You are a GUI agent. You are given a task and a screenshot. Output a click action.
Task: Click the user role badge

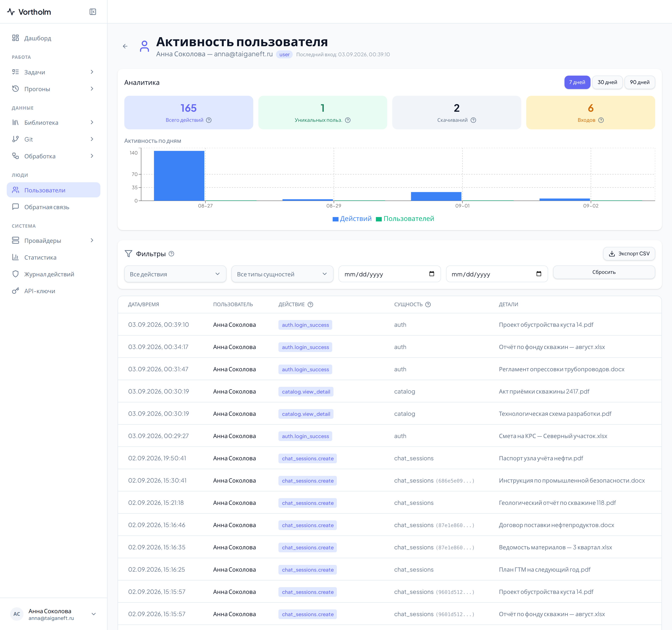click(284, 54)
